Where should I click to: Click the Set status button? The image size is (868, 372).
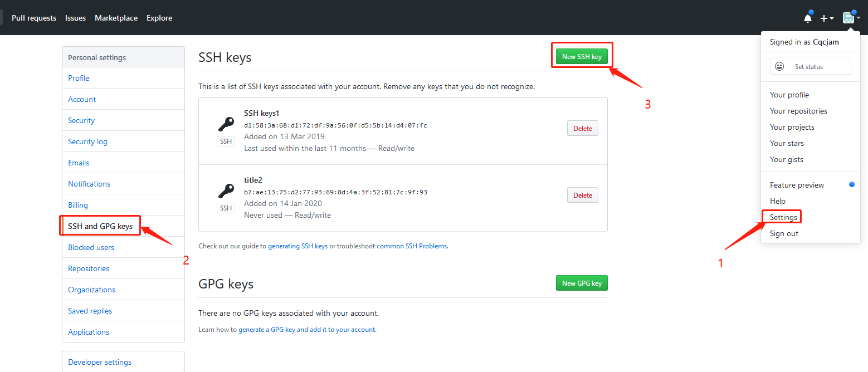pos(810,66)
